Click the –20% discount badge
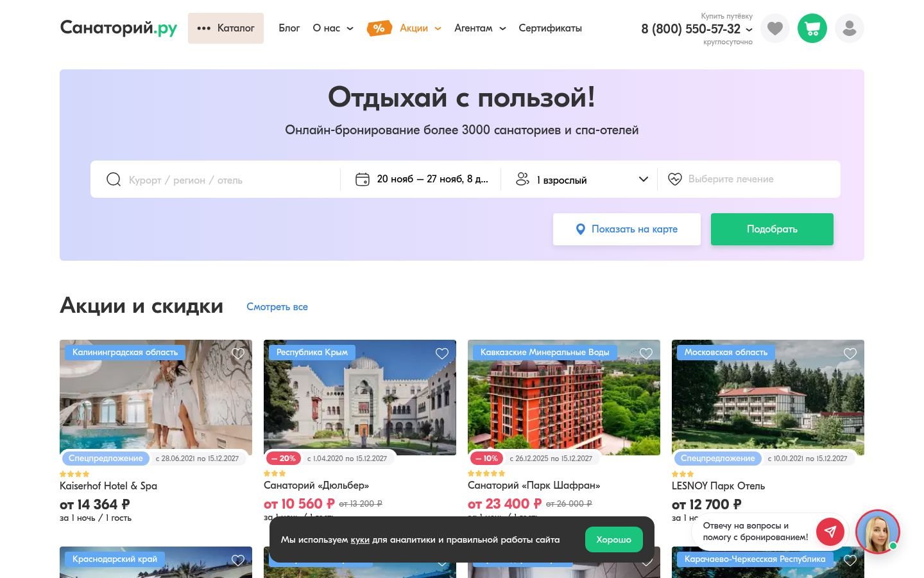The width and height of the screenshot is (924, 578). [x=284, y=459]
